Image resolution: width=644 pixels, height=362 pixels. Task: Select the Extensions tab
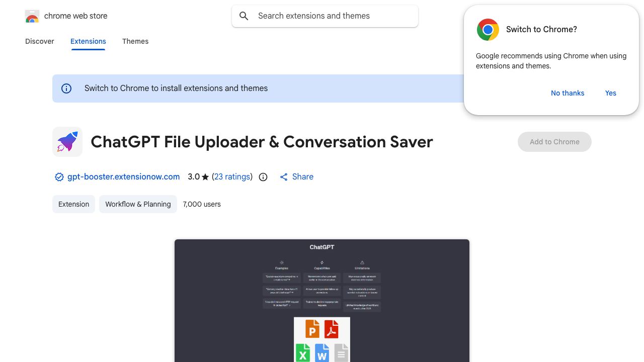click(x=88, y=41)
